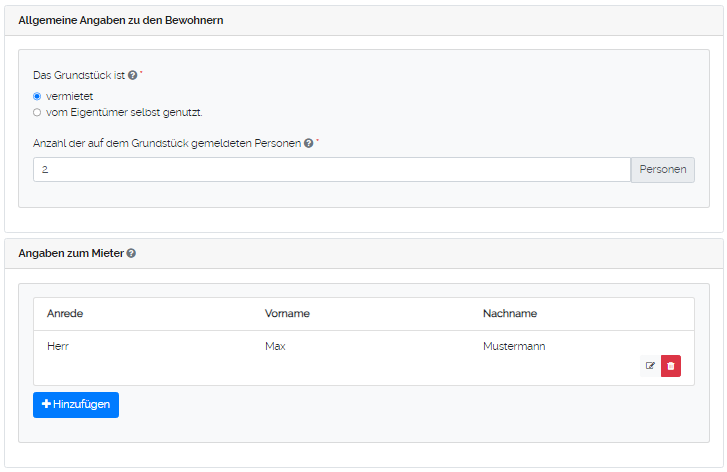The image size is (727, 472).
Task: Click the help icon beside "Das Grundstück ist"
Action: (x=133, y=76)
